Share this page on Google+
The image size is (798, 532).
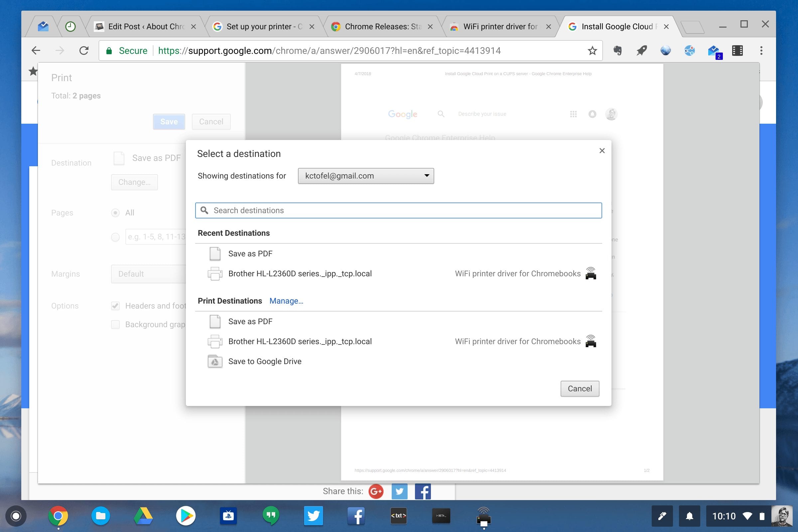pos(376,491)
